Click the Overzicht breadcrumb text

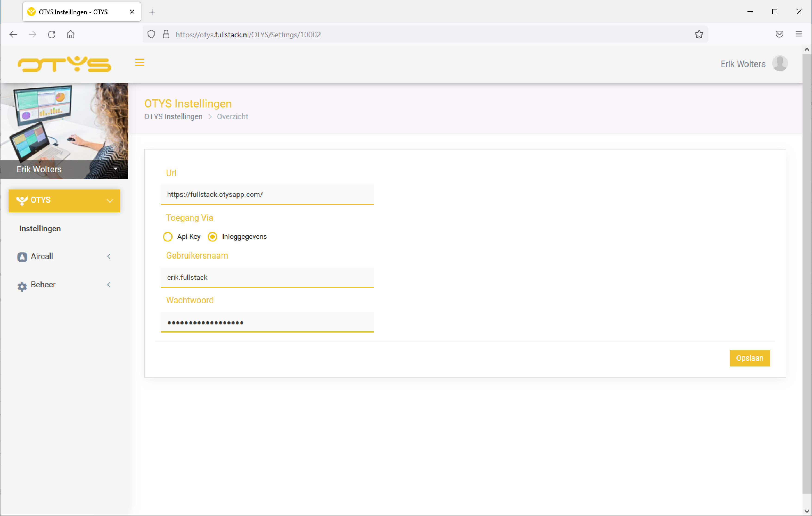tap(232, 117)
